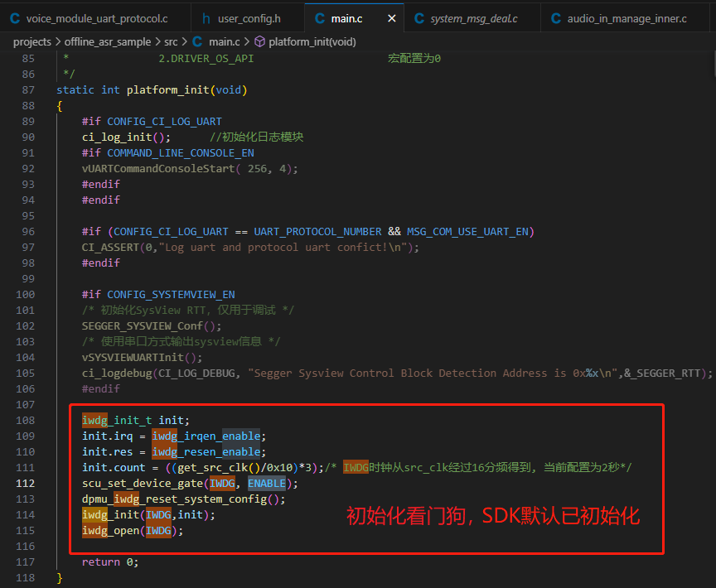Close the main.c editor tab
Image resolution: width=716 pixels, height=588 pixels.
coord(391,18)
